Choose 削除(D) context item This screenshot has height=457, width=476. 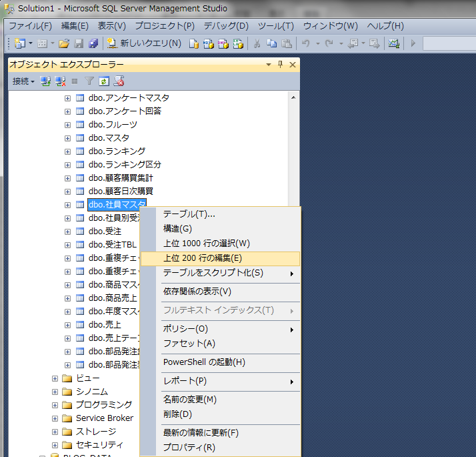(x=221, y=414)
